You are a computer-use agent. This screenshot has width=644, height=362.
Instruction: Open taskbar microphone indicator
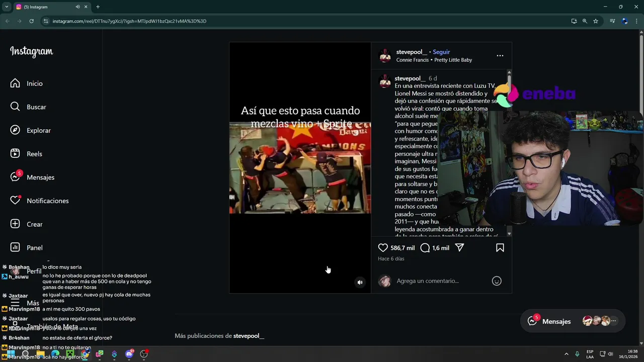(x=577, y=354)
